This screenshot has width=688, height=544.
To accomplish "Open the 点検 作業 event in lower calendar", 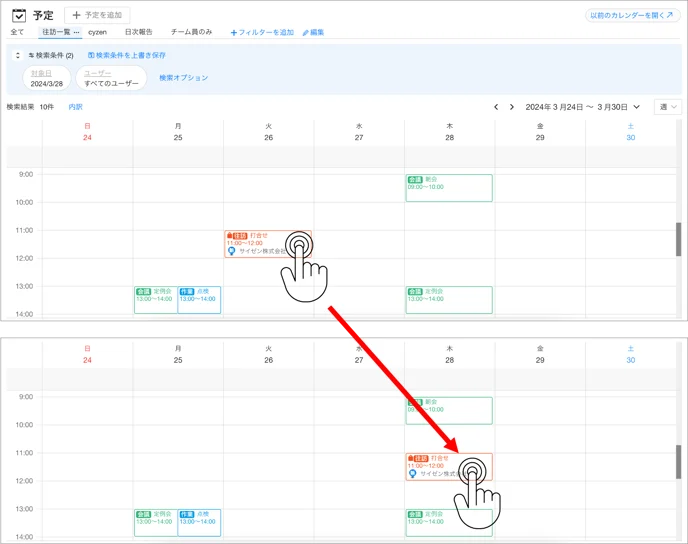I will click(199, 523).
